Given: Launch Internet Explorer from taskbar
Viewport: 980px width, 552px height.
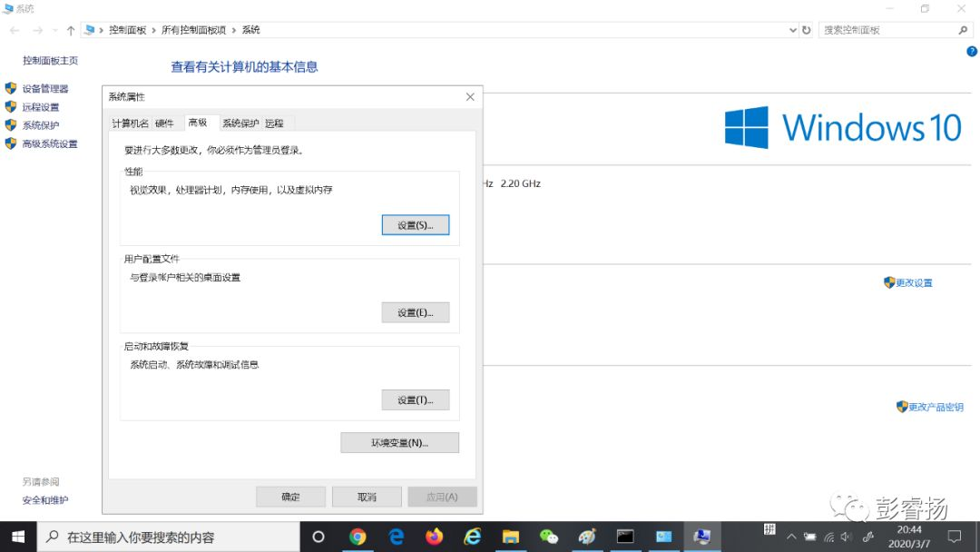Looking at the screenshot, I should coord(473,537).
